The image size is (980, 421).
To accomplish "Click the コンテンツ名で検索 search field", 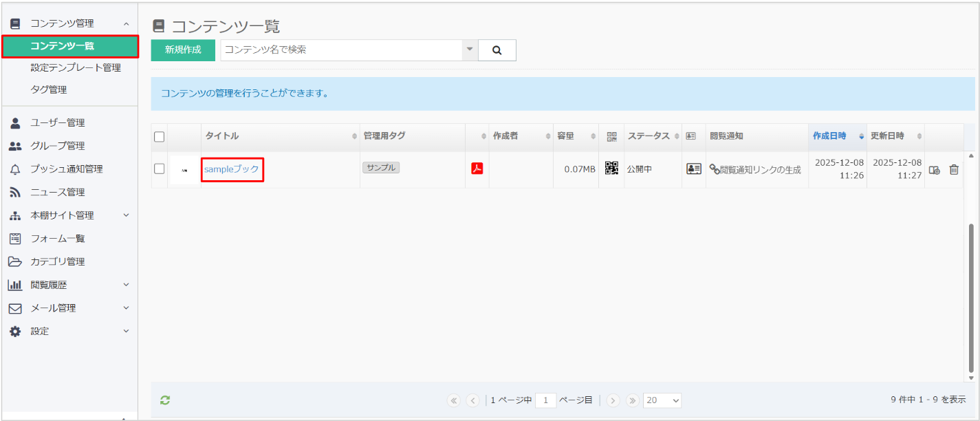I will (340, 50).
